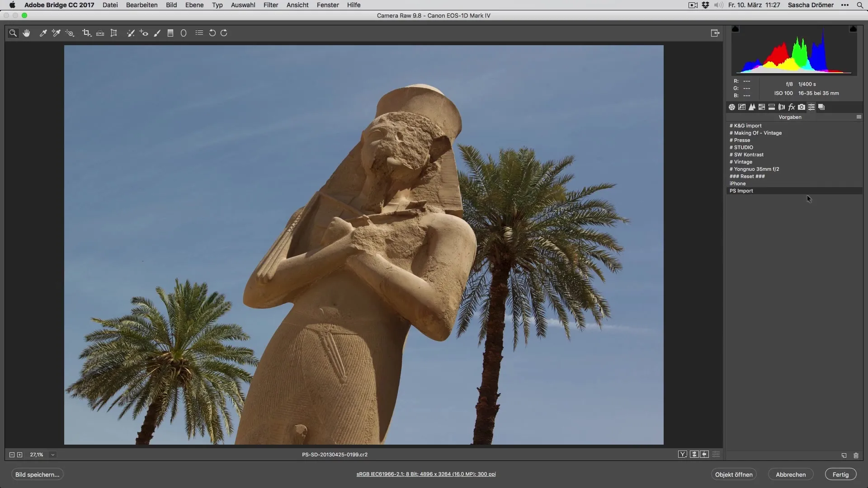
Task: Open the Filter menu
Action: (271, 5)
